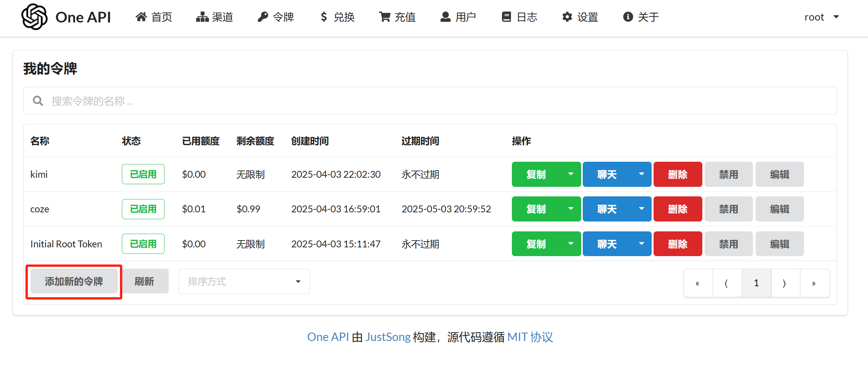Open the 排序方式 sort dropdown
The height and width of the screenshot is (368, 868).
pyautogui.click(x=244, y=282)
